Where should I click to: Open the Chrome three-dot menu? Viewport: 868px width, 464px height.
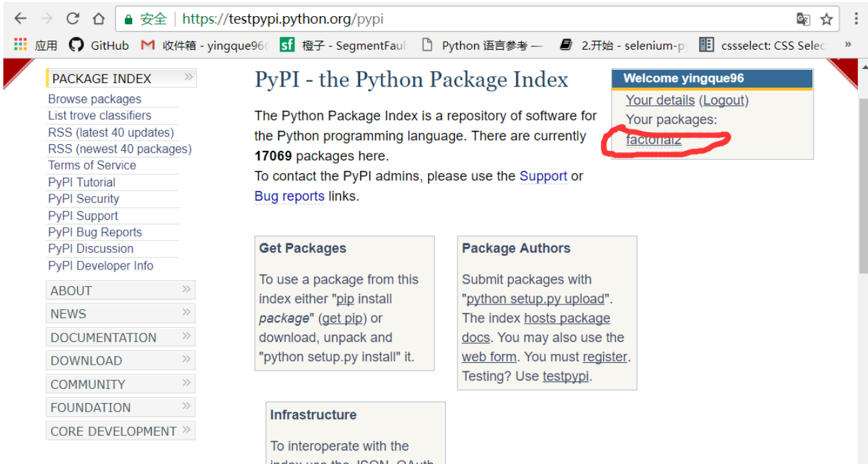tap(856, 19)
